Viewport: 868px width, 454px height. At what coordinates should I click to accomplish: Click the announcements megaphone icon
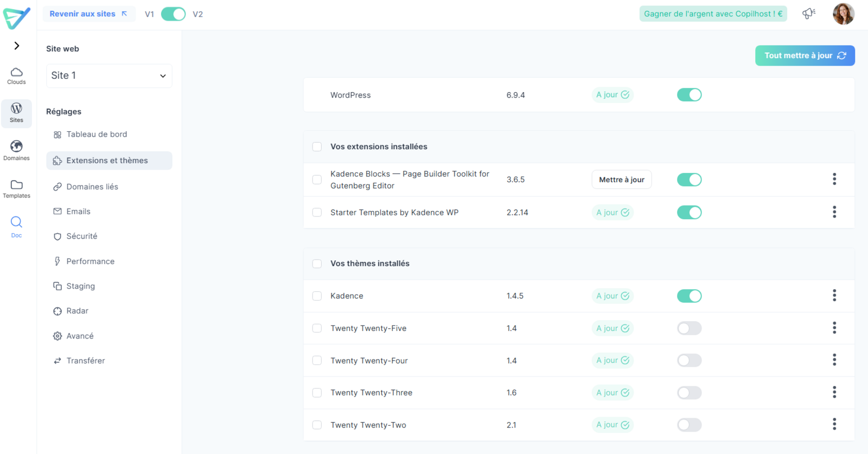pyautogui.click(x=809, y=14)
